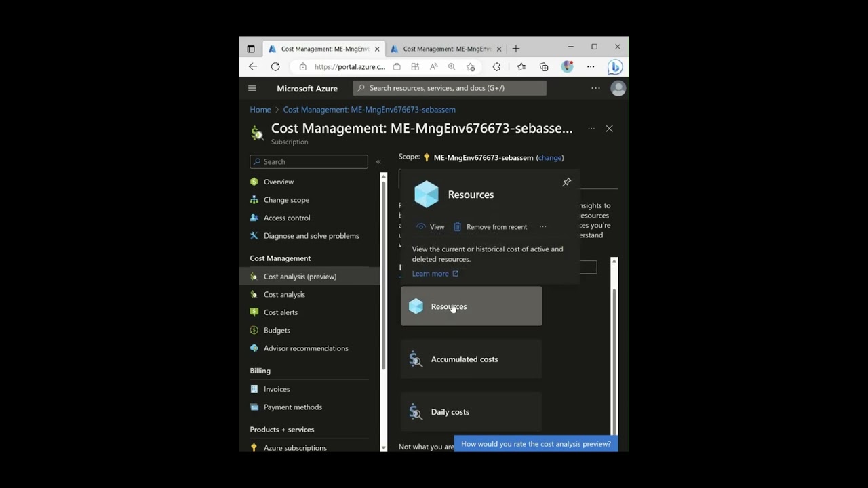Click the apps grid icon in address bar
Viewport: 868px width, 488px height.
[415, 66]
